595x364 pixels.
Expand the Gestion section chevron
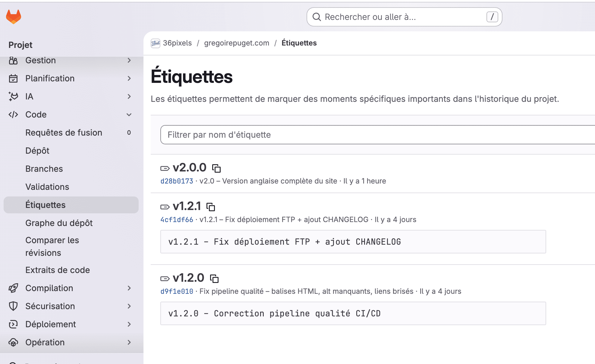click(129, 60)
